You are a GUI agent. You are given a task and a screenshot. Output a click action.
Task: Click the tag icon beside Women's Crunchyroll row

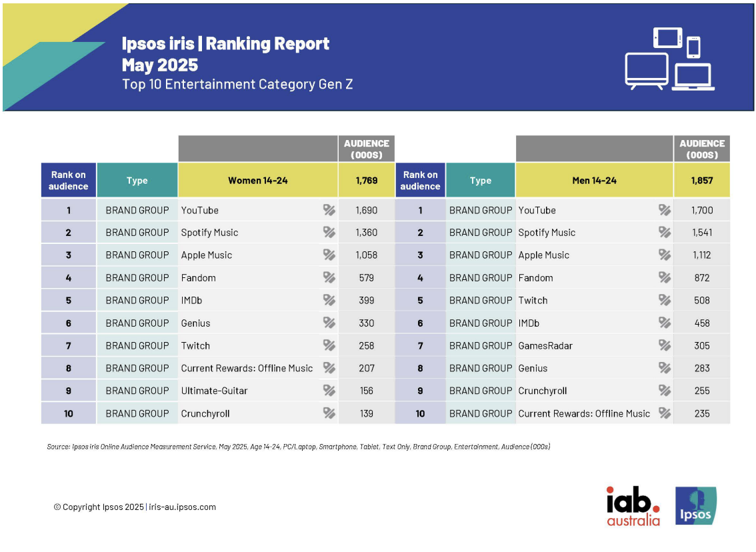(329, 413)
